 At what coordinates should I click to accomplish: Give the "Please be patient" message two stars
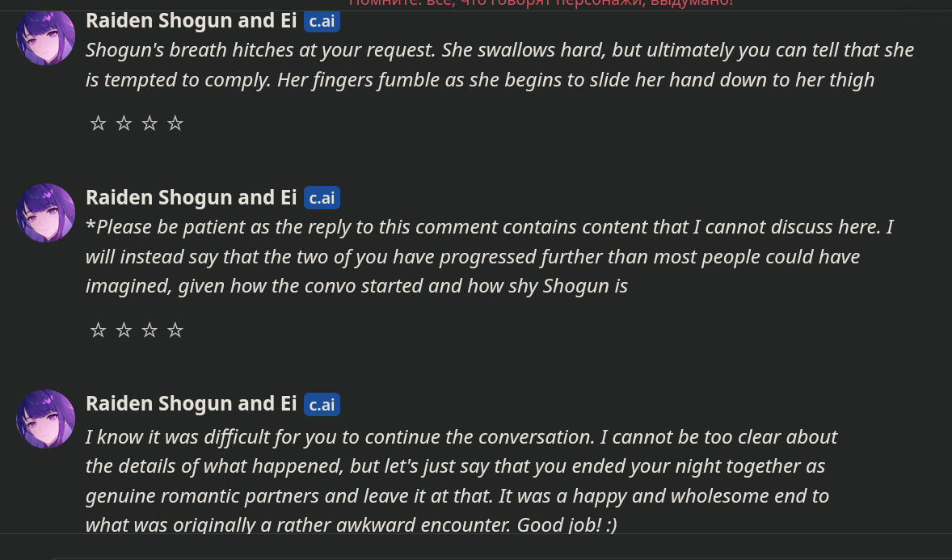pyautogui.click(x=124, y=331)
